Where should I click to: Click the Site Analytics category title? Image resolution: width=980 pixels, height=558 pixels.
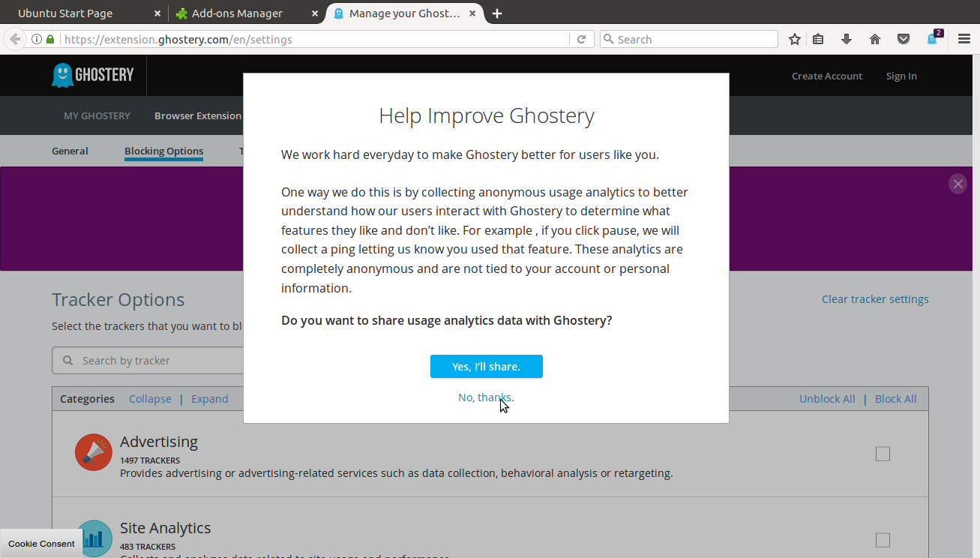(x=165, y=528)
